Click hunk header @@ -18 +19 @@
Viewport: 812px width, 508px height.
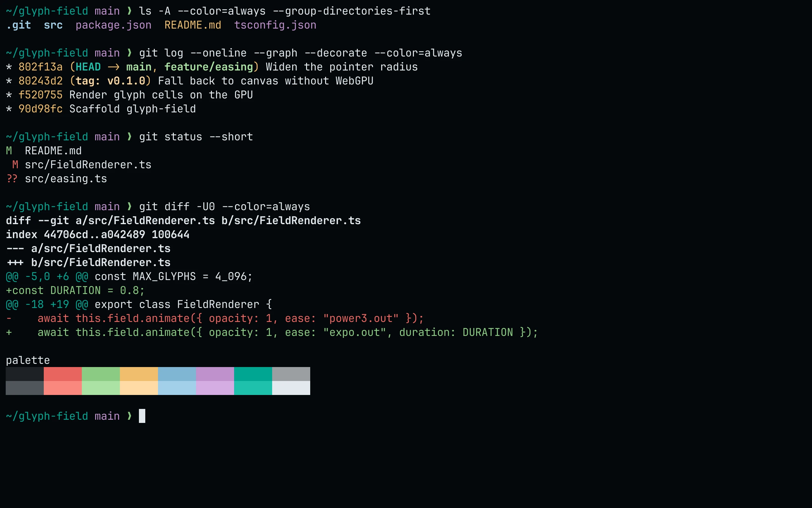47,305
